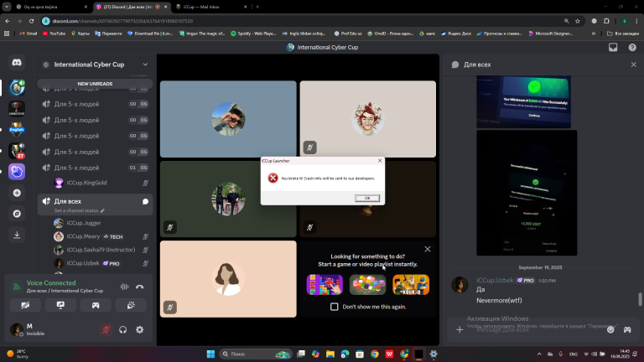Open Windows Start button
This screenshot has width=644, height=362.
[x=210, y=354]
